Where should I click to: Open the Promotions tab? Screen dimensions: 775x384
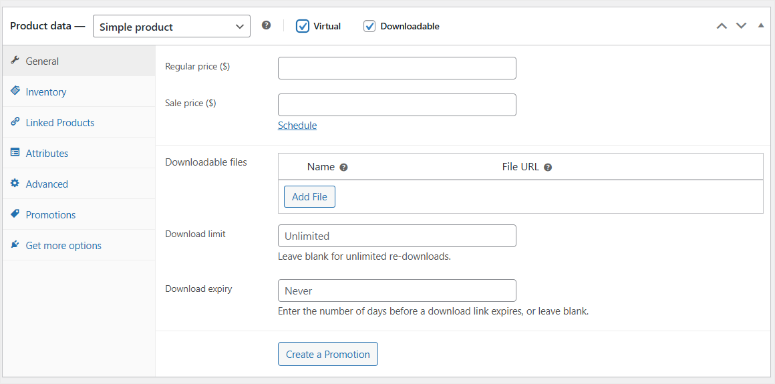79,215
